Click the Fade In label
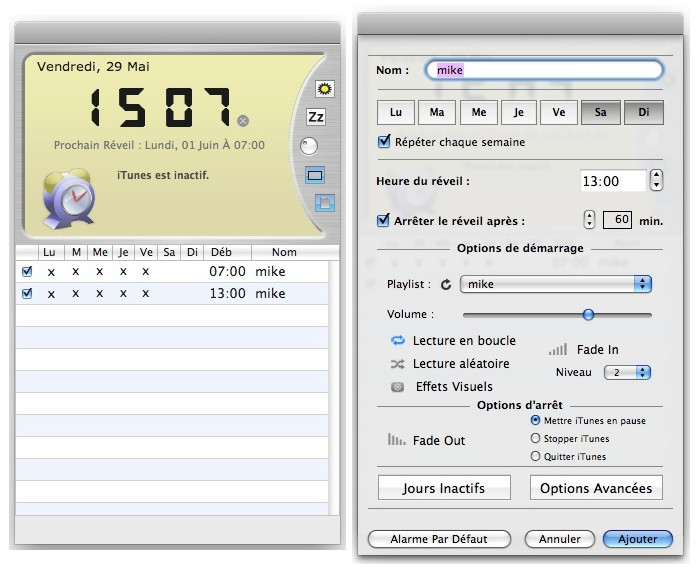 coord(598,349)
